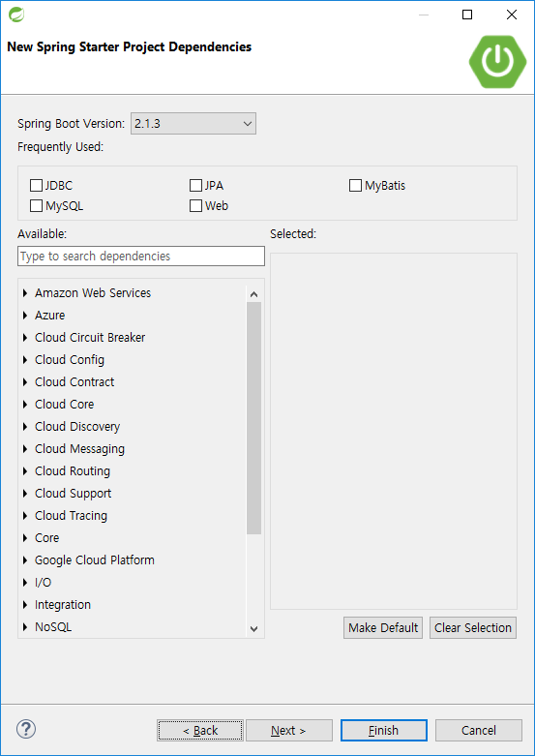Image resolution: width=535 pixels, height=756 pixels.
Task: Click the help question mark icon
Action: tap(26, 729)
